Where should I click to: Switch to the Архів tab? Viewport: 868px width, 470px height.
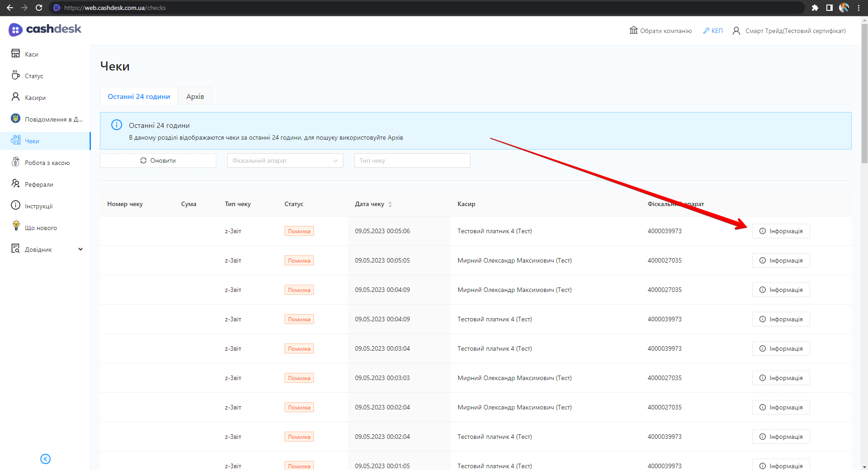tap(195, 96)
